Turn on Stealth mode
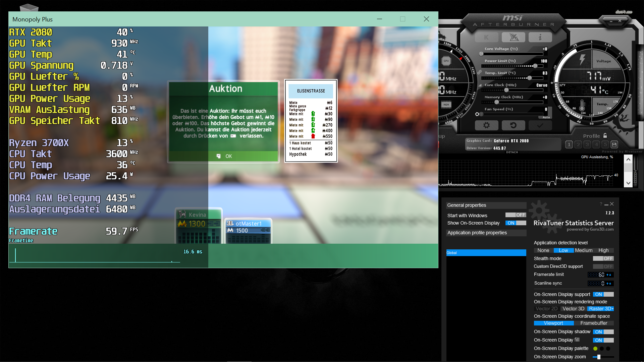 [x=603, y=258]
